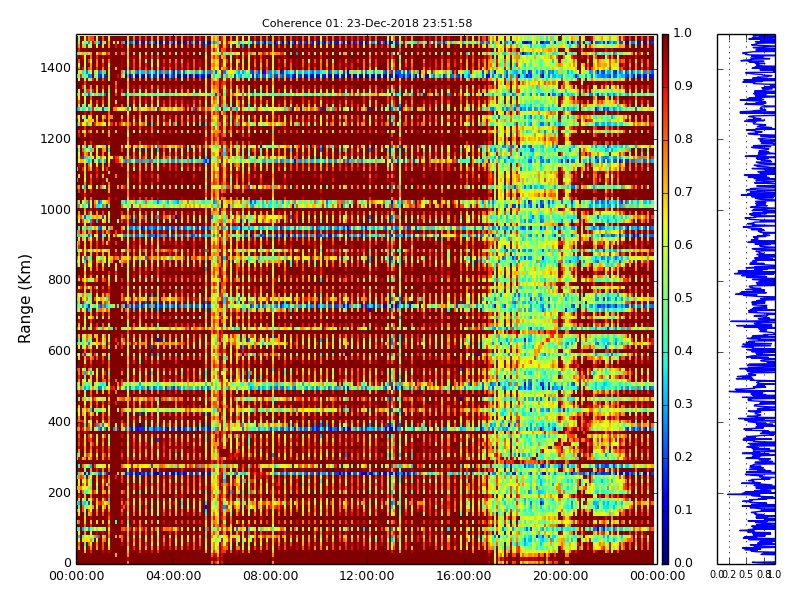Click the colorbar 0.7 value label
The width and height of the screenshot is (800, 600).
coord(683,192)
